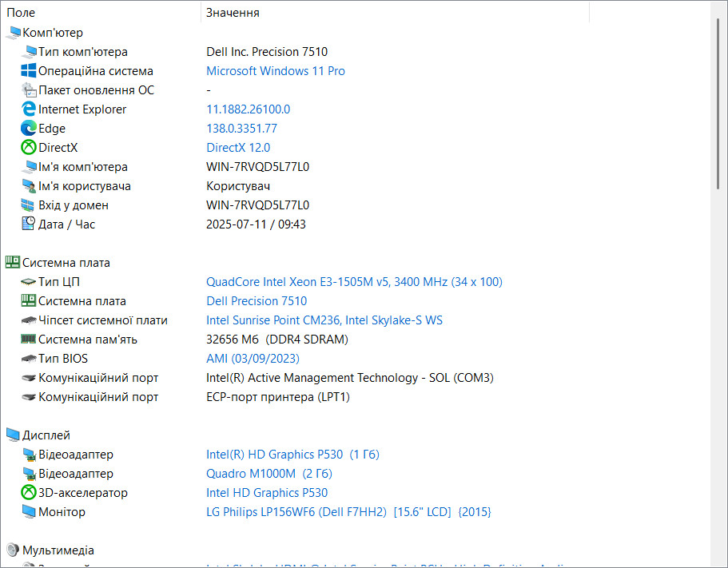Image resolution: width=728 pixels, height=568 pixels.
Task: Click the Дата / Час calendar icon
Action: coord(28,224)
